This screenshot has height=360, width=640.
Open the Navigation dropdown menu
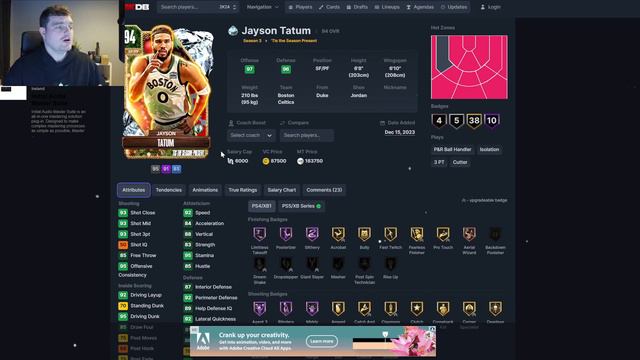[262, 7]
